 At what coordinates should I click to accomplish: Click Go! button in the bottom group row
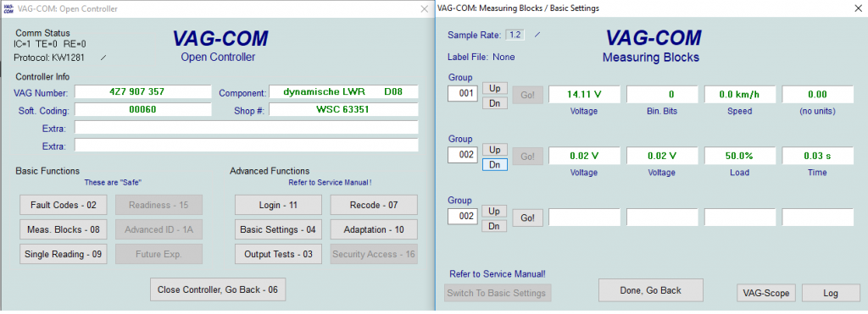(527, 218)
